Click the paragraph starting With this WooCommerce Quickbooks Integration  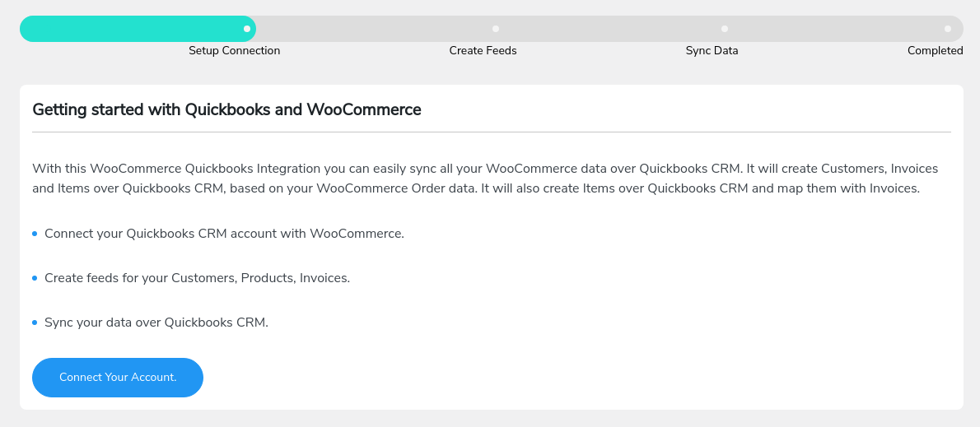pyautogui.click(x=485, y=179)
